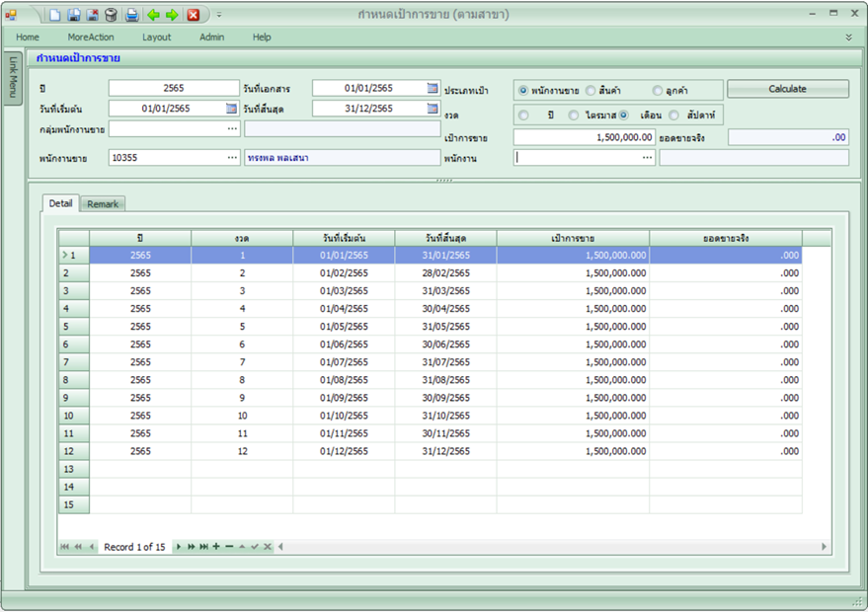
Task: Click the trash bin delete icon
Action: point(111,15)
